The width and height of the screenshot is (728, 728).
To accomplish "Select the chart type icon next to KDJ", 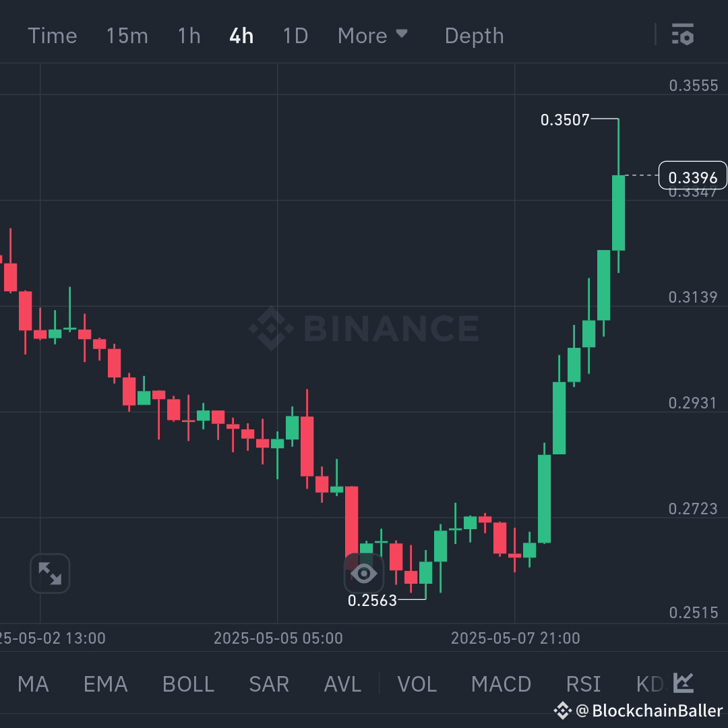I will (x=682, y=684).
